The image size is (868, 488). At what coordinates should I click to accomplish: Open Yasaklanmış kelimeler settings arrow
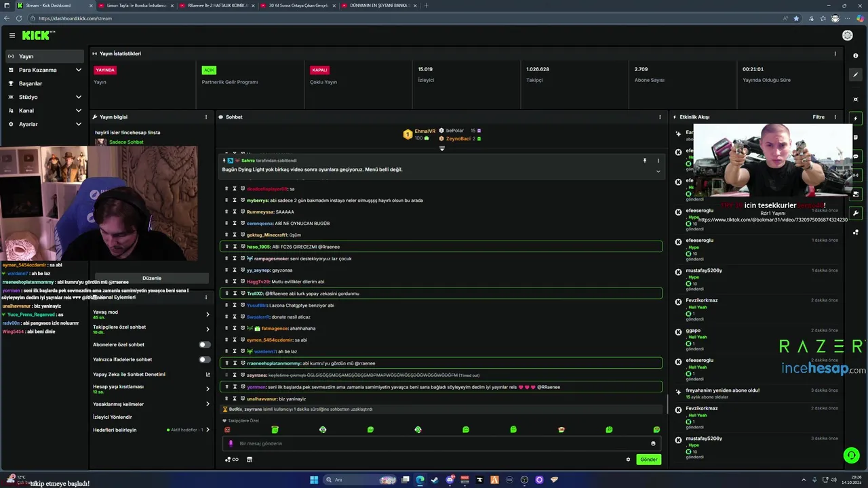pos(208,404)
